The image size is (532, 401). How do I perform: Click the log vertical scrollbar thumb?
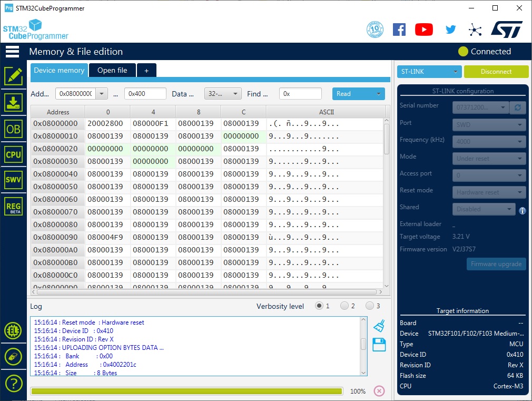pos(363,344)
